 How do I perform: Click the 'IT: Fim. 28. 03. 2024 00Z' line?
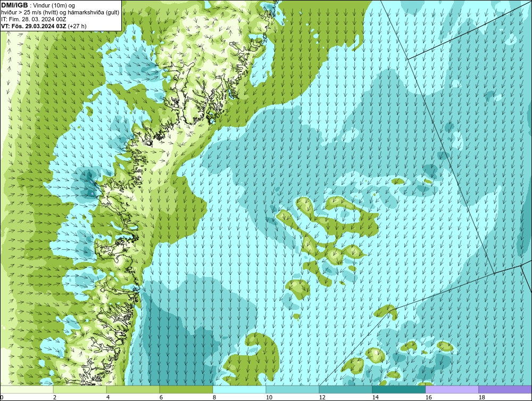click(34, 19)
